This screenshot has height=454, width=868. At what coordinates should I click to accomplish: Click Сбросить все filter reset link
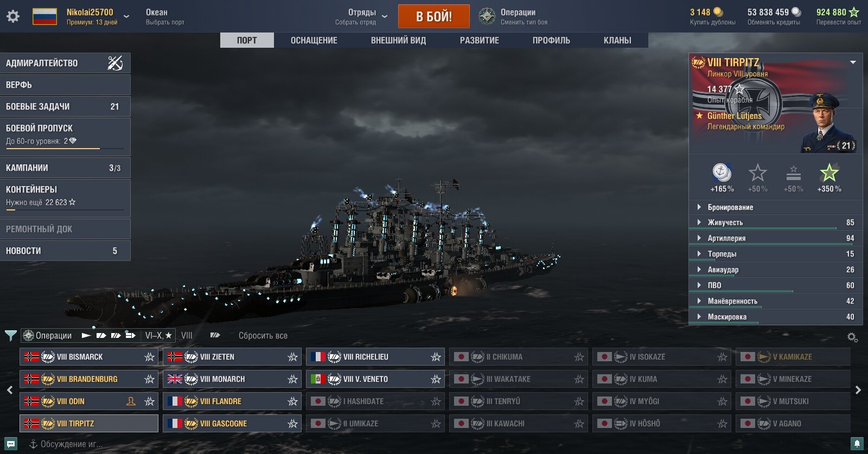tap(263, 336)
